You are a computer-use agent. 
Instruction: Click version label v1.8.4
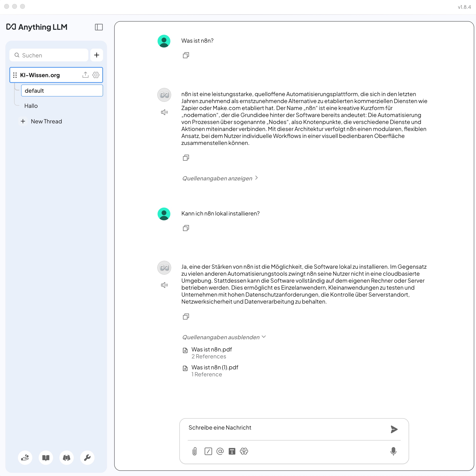(x=464, y=7)
